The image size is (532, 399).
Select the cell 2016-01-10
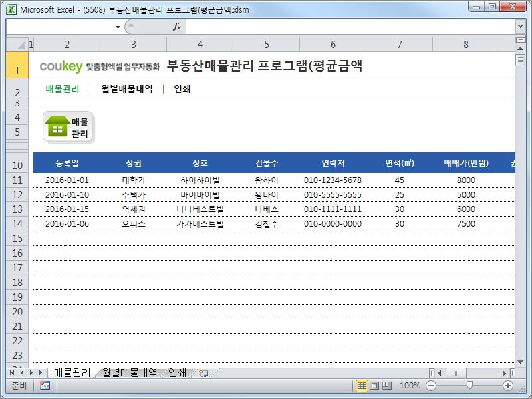(x=67, y=195)
